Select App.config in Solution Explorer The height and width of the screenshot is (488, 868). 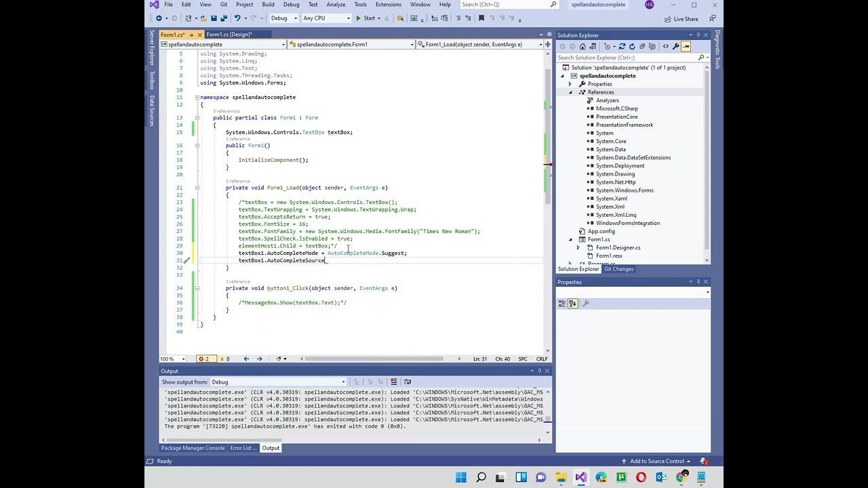pyautogui.click(x=601, y=231)
